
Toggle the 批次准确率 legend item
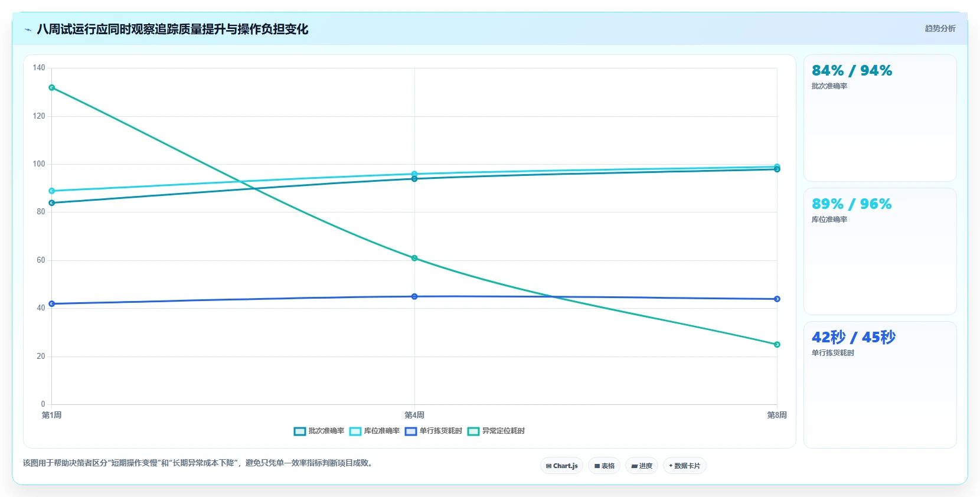[x=319, y=431]
